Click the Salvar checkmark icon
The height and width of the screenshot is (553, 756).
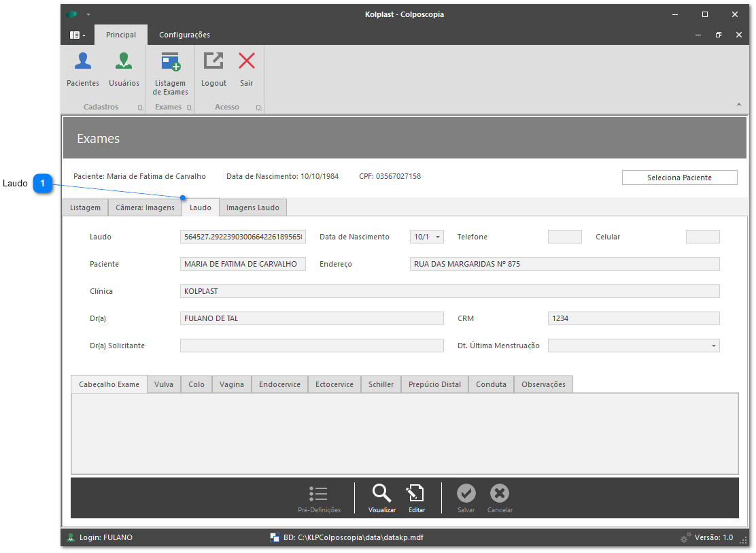[x=466, y=494]
